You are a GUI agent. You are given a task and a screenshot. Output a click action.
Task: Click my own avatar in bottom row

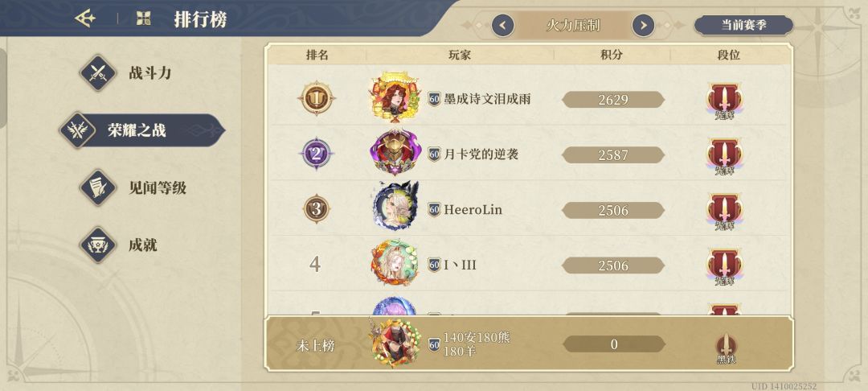coord(396,343)
